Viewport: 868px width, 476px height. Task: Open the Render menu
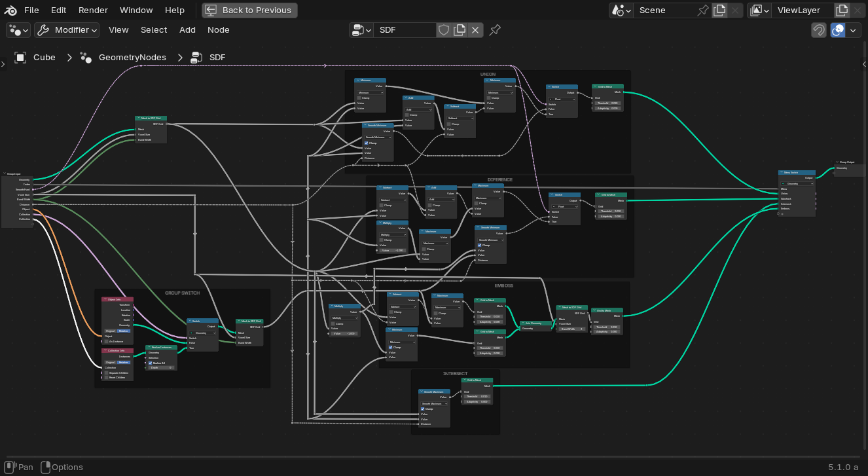coord(93,10)
